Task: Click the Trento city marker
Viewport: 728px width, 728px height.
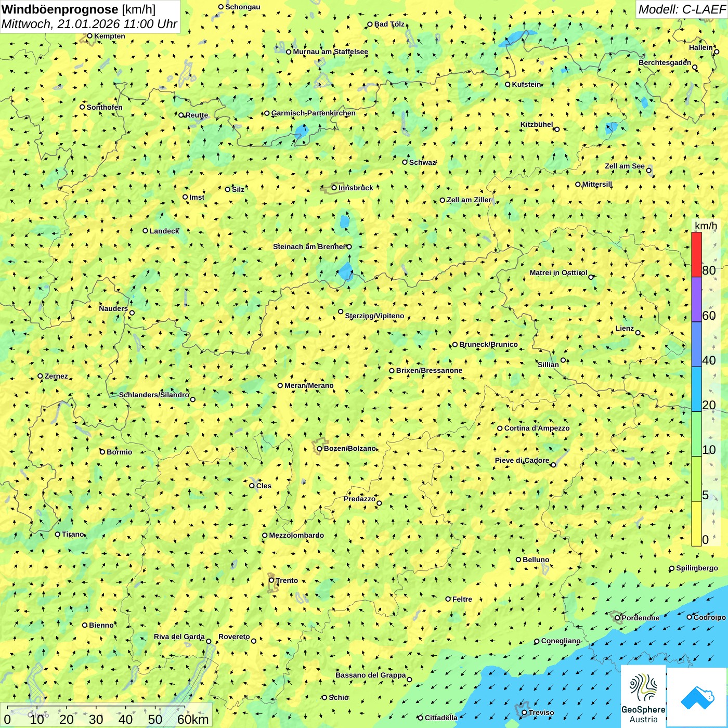Action: pos(271,580)
